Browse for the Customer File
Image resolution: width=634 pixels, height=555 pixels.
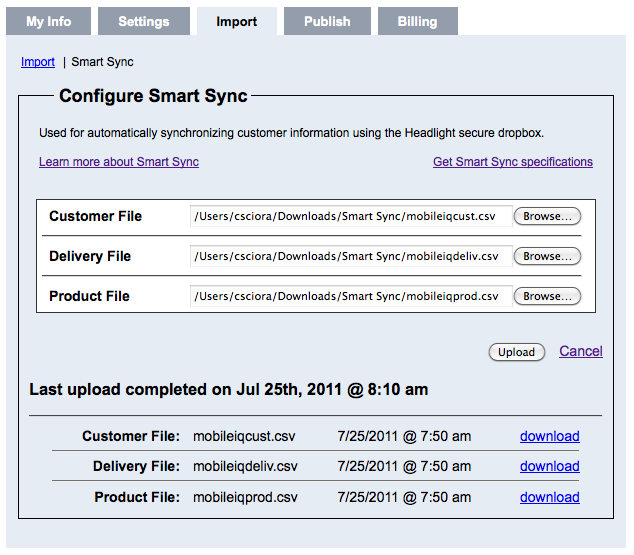click(547, 216)
